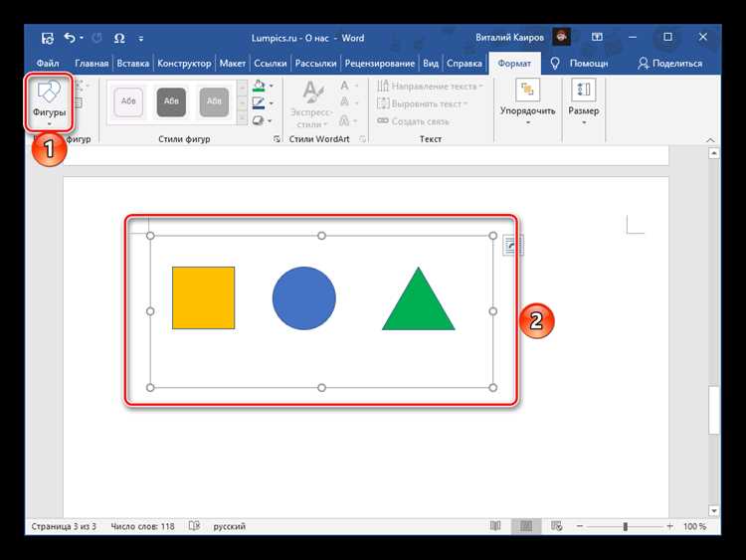Switch to the Рецензирование tab
This screenshot has width=746, height=560.
click(x=380, y=63)
